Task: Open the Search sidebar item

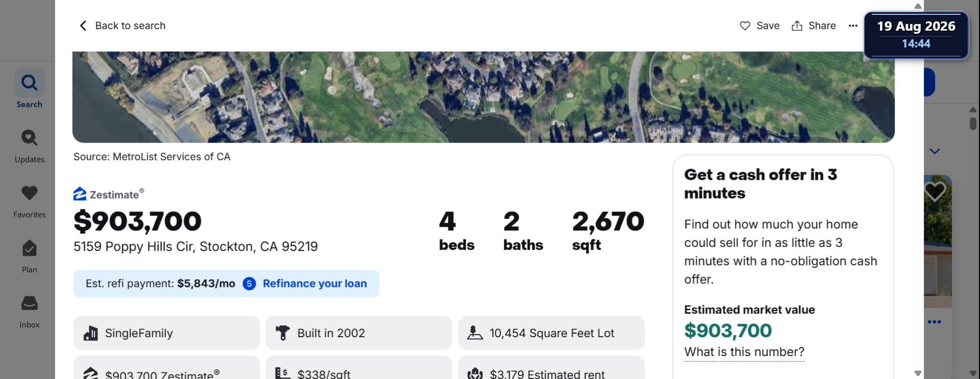Action: (x=30, y=88)
